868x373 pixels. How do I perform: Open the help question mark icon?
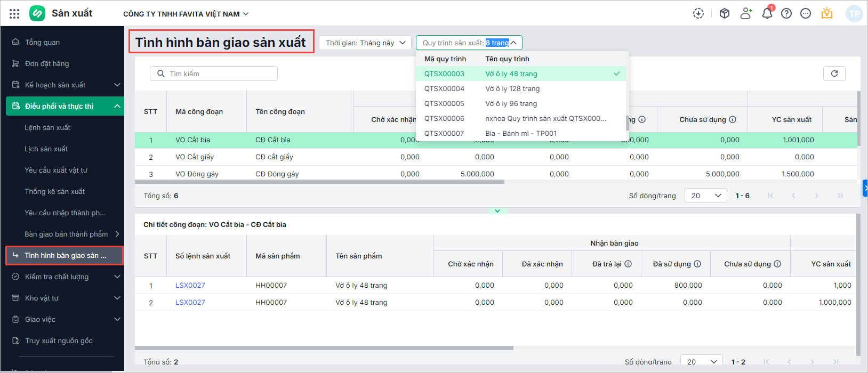point(786,14)
